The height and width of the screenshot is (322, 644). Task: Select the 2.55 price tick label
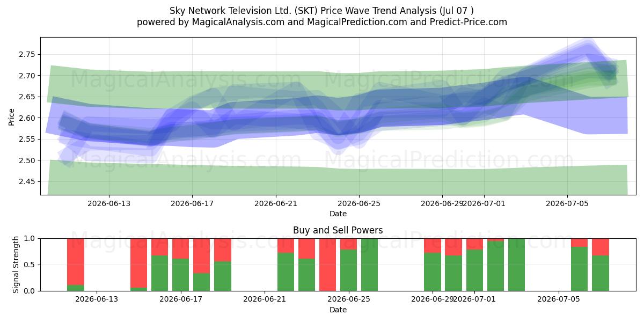pyautogui.click(x=27, y=139)
